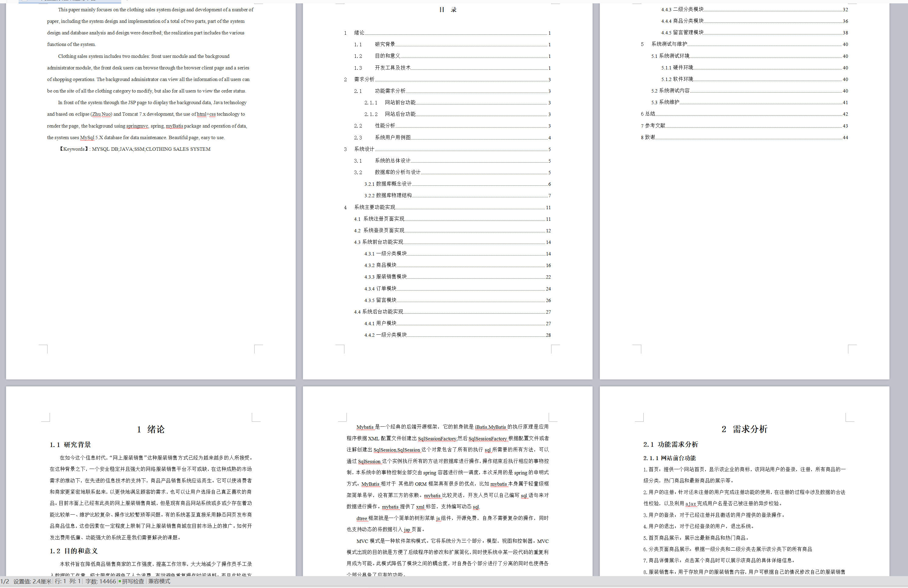Viewport: 908px width, 588px height.
Task: Click the compatibility mode (兼容模式) status item
Action: click(x=160, y=582)
